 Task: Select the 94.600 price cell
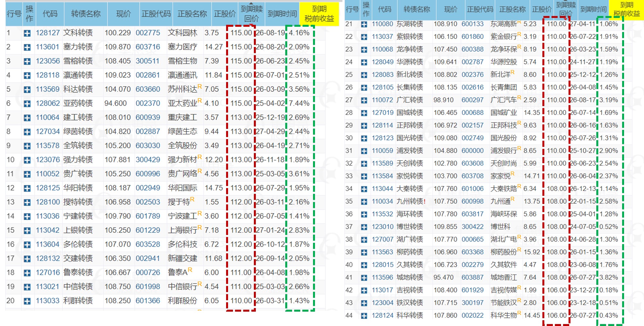pos(116,103)
